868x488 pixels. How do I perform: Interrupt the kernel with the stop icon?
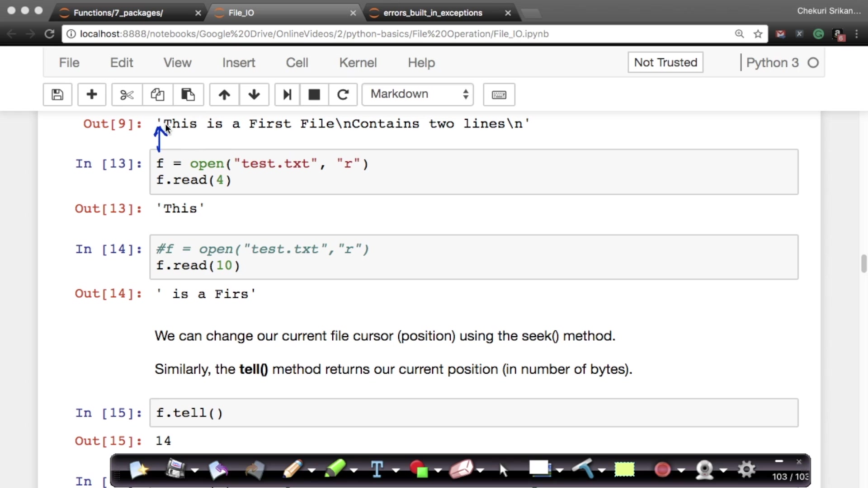coord(314,94)
